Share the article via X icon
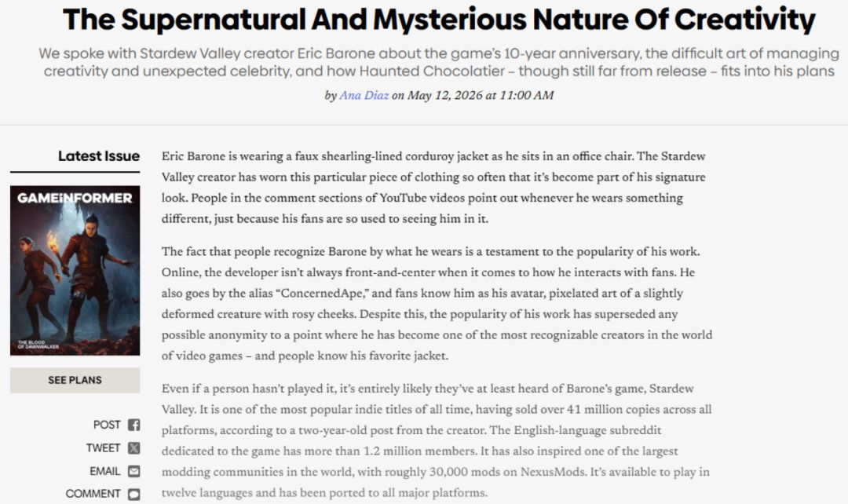 133,448
